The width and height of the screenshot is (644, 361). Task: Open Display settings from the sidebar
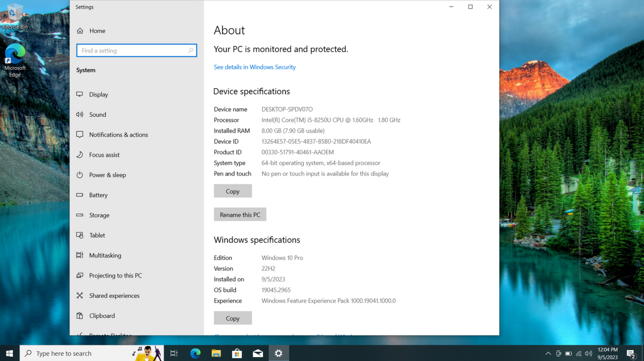click(x=98, y=94)
